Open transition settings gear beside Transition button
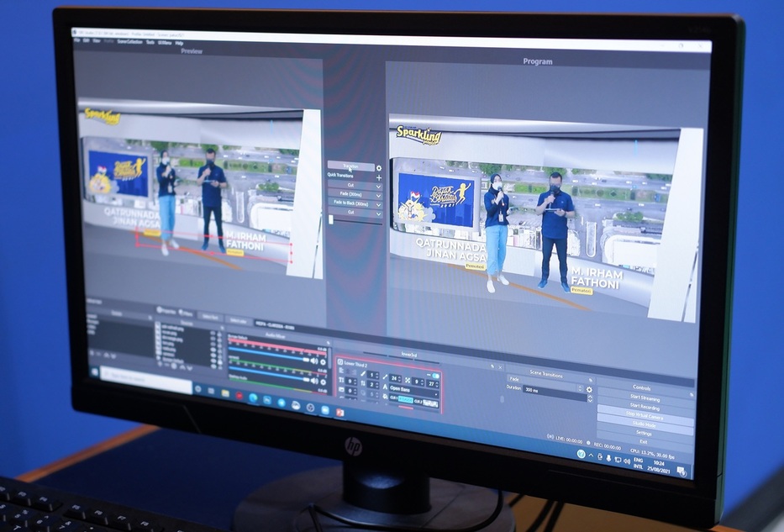The width and height of the screenshot is (784, 532). click(379, 168)
